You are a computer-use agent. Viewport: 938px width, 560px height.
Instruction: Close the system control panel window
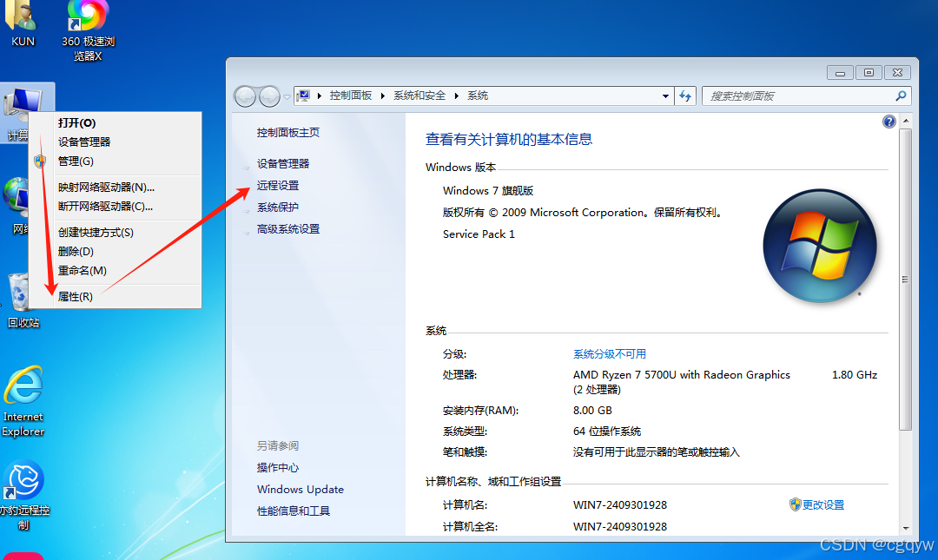pyautogui.click(x=897, y=72)
